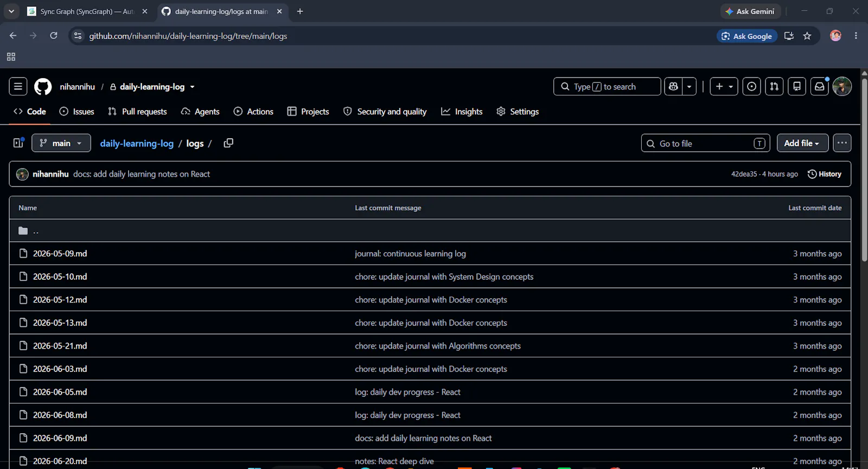
Task: Open file 2026-06-05.md
Action: (x=60, y=392)
